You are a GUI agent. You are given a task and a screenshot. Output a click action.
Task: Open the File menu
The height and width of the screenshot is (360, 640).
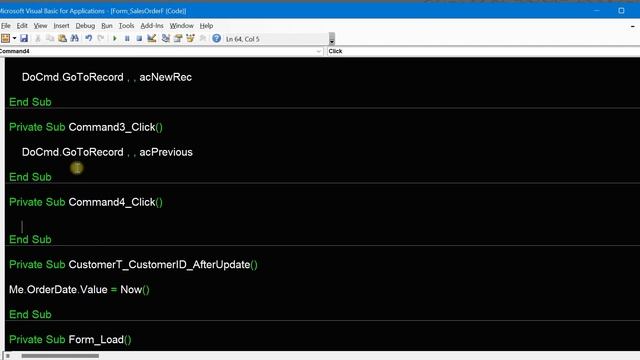(6, 25)
